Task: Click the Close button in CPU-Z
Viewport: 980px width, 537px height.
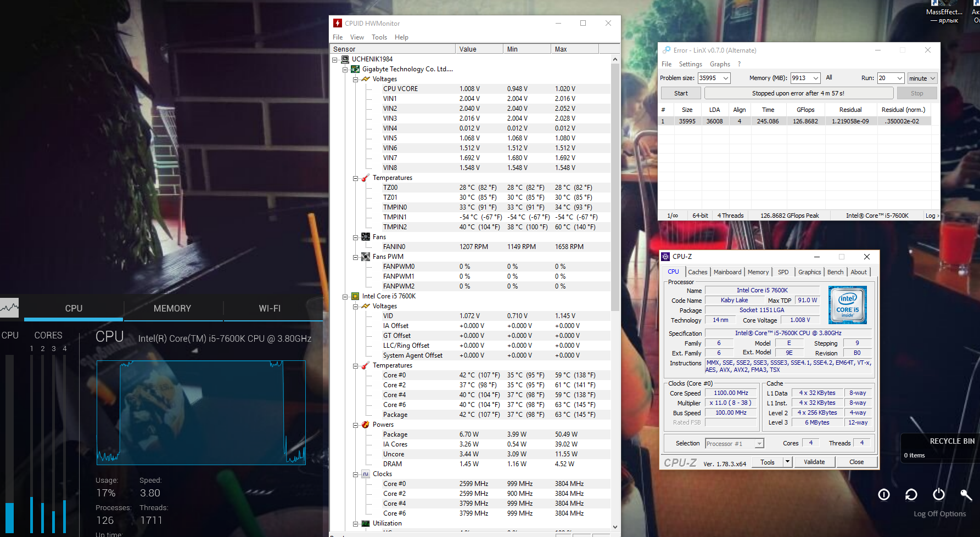Action: tap(856, 462)
